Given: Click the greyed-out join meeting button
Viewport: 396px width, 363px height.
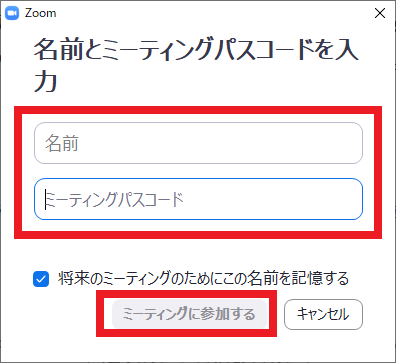Looking at the screenshot, I should coord(190,314).
